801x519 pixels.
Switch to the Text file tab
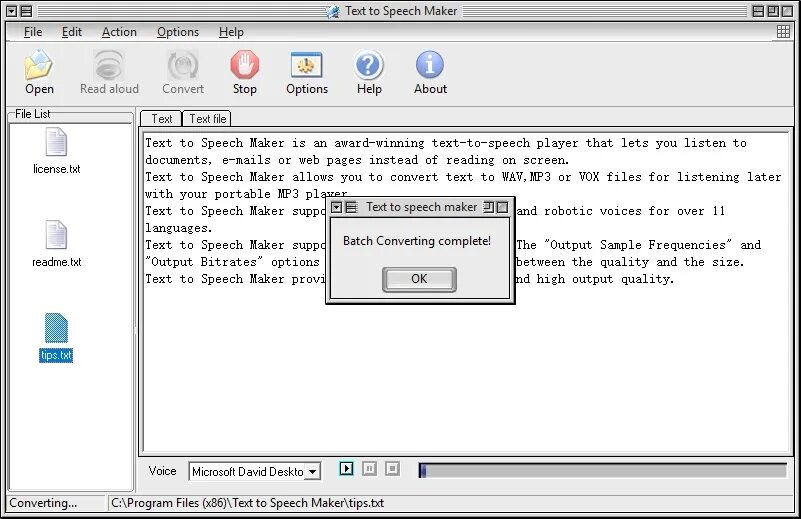point(207,119)
